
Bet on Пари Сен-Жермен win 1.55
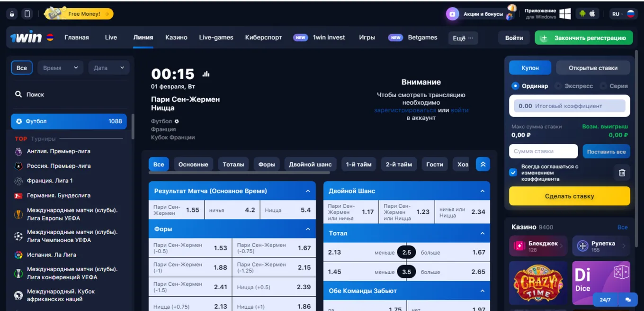click(x=177, y=210)
